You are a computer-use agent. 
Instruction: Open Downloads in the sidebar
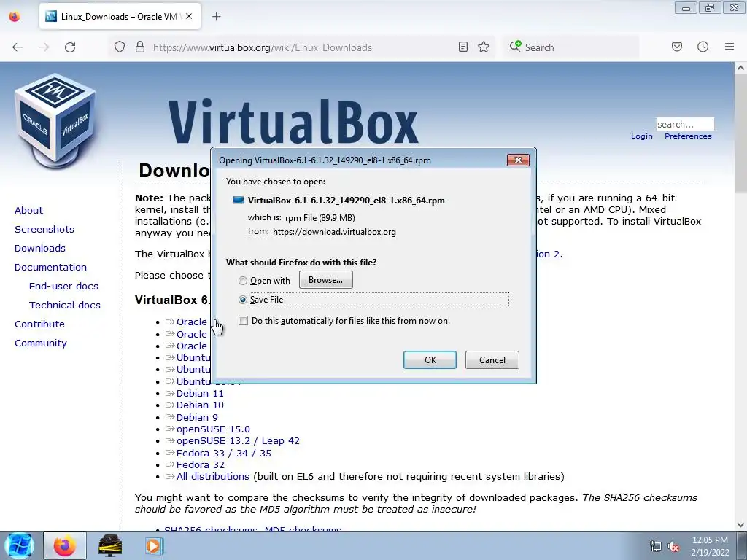40,248
